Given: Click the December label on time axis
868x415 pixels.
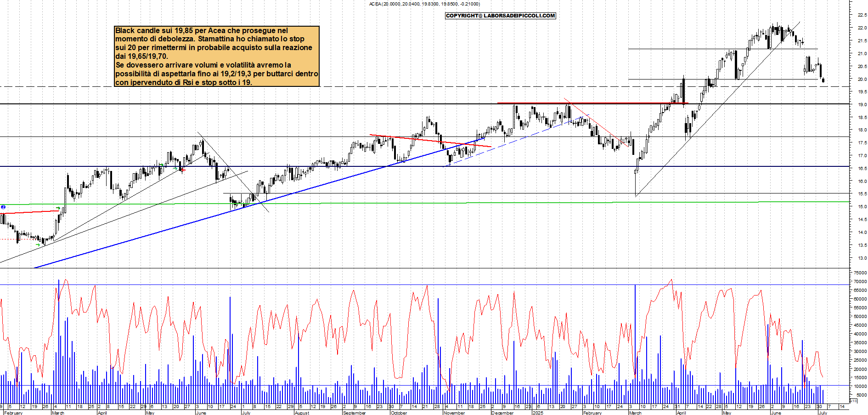Looking at the screenshot, I should [502, 413].
